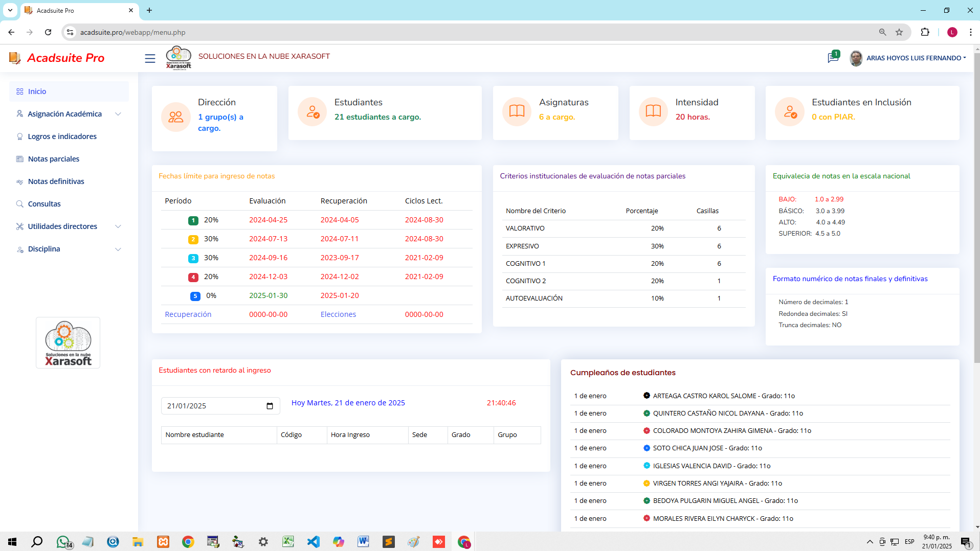Toggle the hamburger sidebar menu
The width and height of the screenshot is (980, 551).
pos(150,58)
